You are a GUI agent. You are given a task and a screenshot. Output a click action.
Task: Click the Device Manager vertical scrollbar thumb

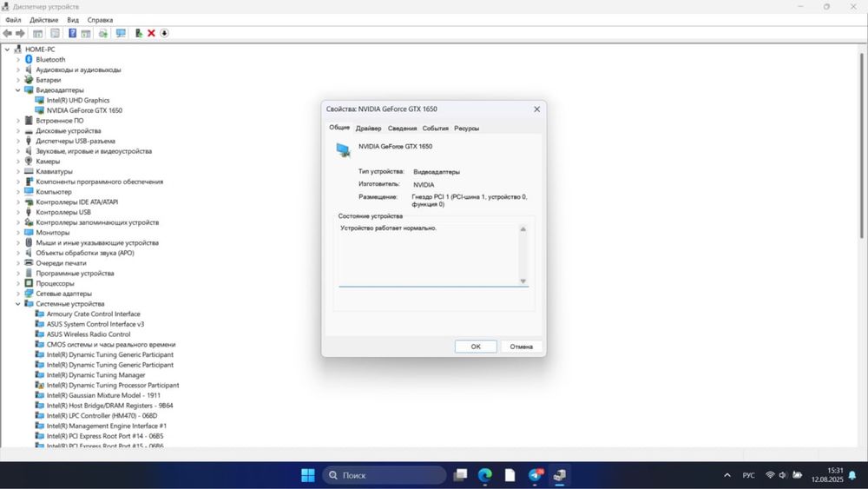coord(861,145)
